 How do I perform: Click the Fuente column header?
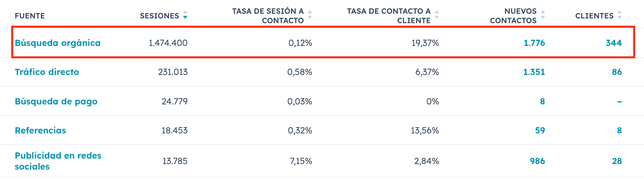[x=30, y=16]
